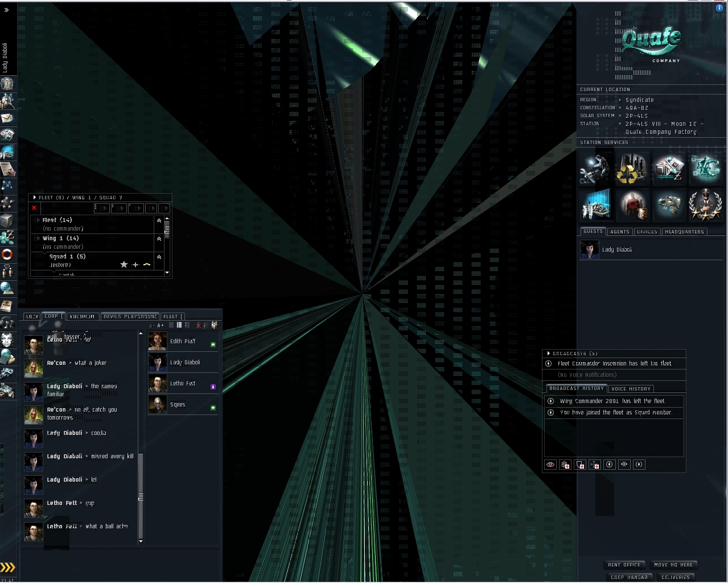This screenshot has height=583, width=728.
Task: Open the Reprocessing Plant recycle service
Action: coord(632,169)
